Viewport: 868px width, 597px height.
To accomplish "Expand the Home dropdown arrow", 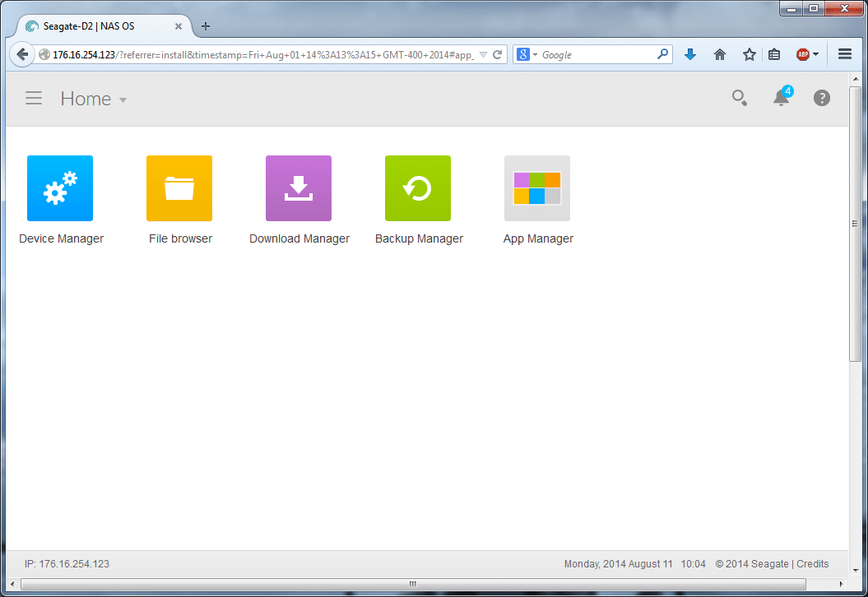I will 123,100.
